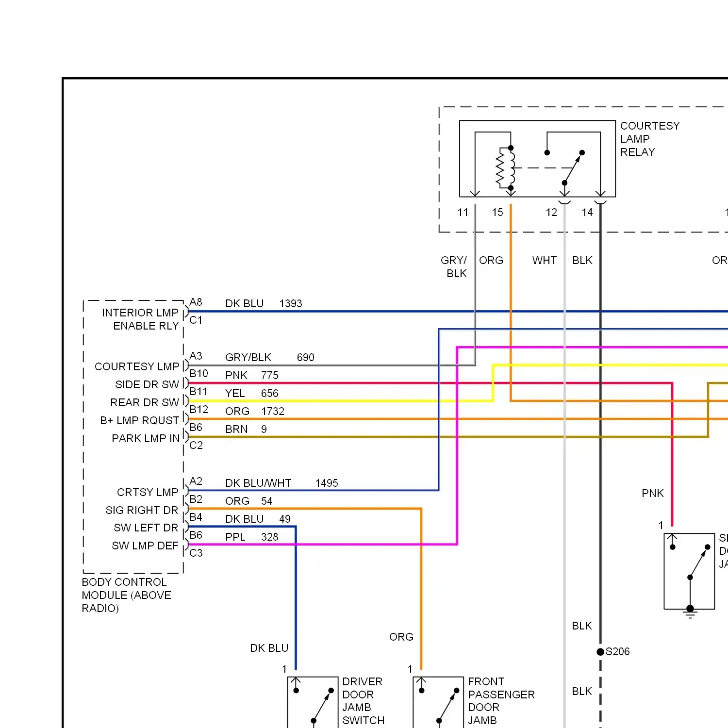Image resolution: width=728 pixels, height=728 pixels.
Task: Click the GRY/ BLK wire label below relay
Action: (454, 267)
